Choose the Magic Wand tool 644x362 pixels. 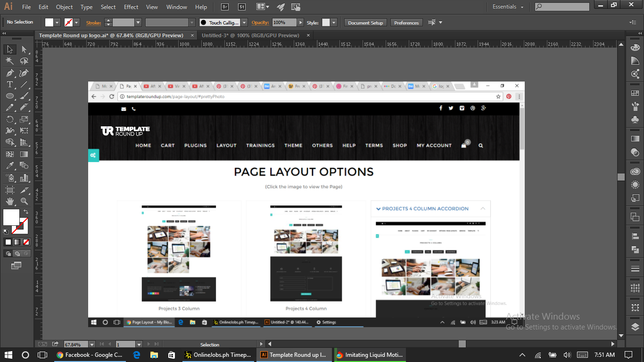(x=9, y=61)
